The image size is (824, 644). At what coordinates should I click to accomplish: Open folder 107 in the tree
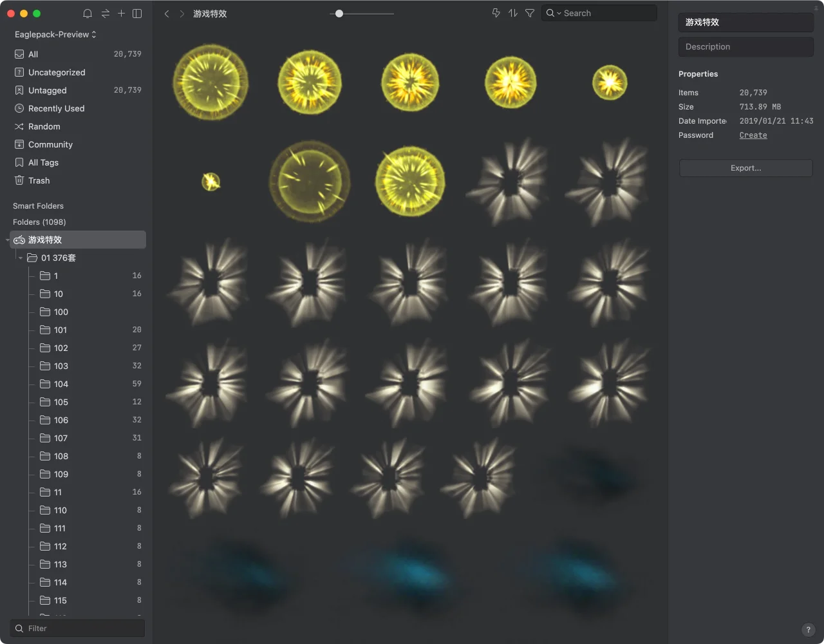(x=77, y=438)
